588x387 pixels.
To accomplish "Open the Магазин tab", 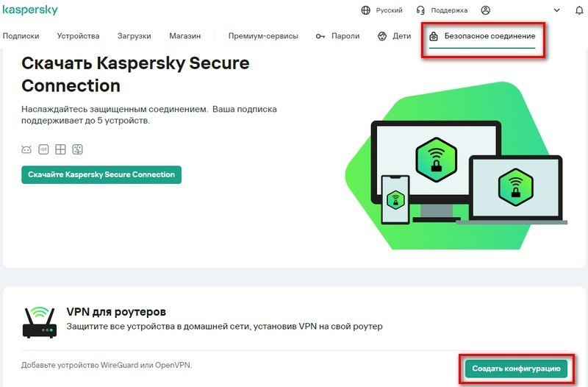I will click(184, 35).
